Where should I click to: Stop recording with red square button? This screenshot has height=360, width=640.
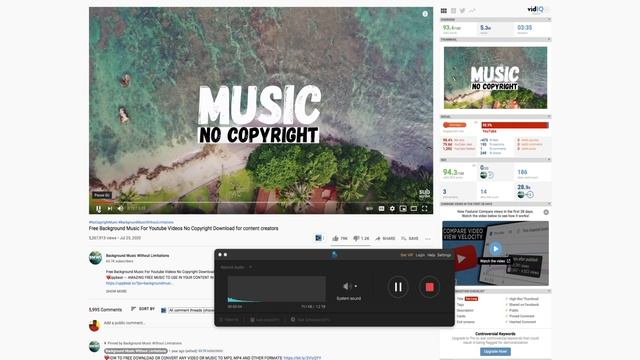coord(429,287)
